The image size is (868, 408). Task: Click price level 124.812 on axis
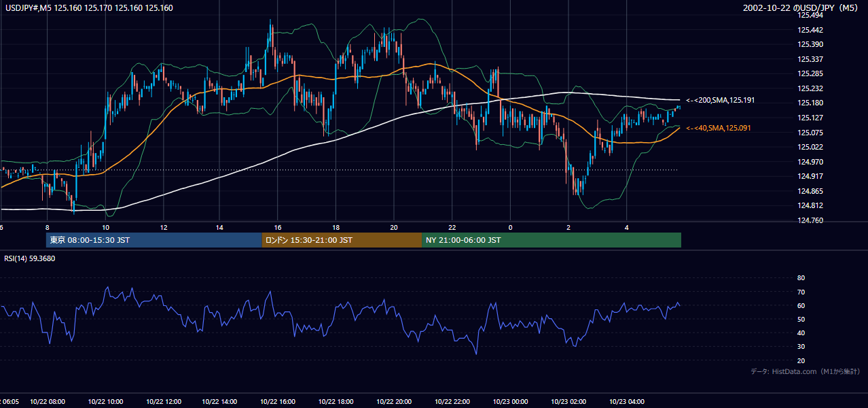point(810,205)
